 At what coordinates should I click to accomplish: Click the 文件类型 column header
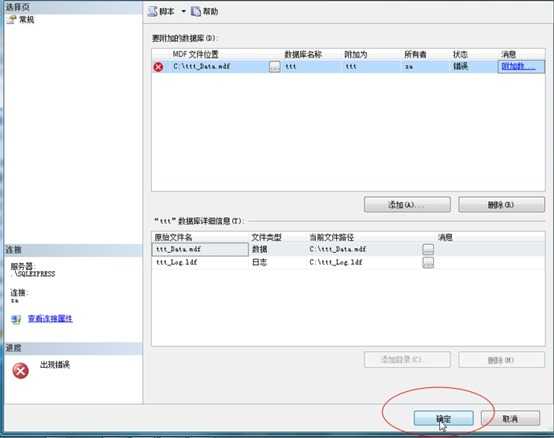coord(266,237)
